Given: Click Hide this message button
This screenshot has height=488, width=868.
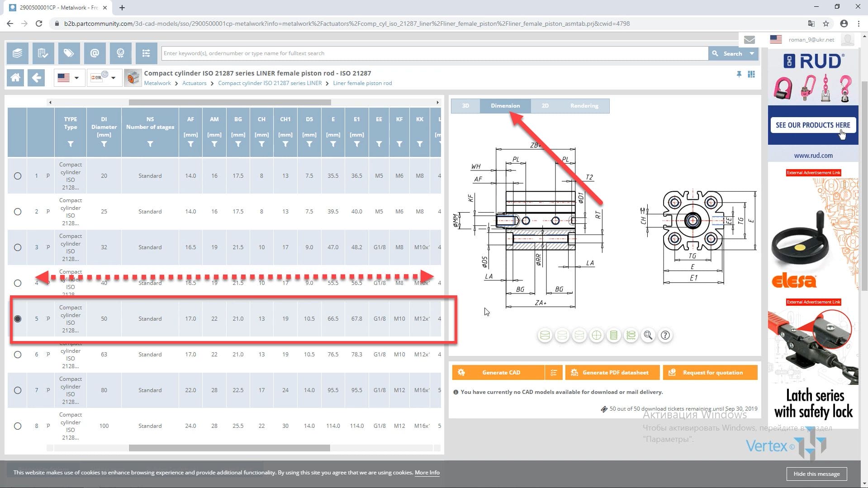Looking at the screenshot, I should tap(816, 474).
